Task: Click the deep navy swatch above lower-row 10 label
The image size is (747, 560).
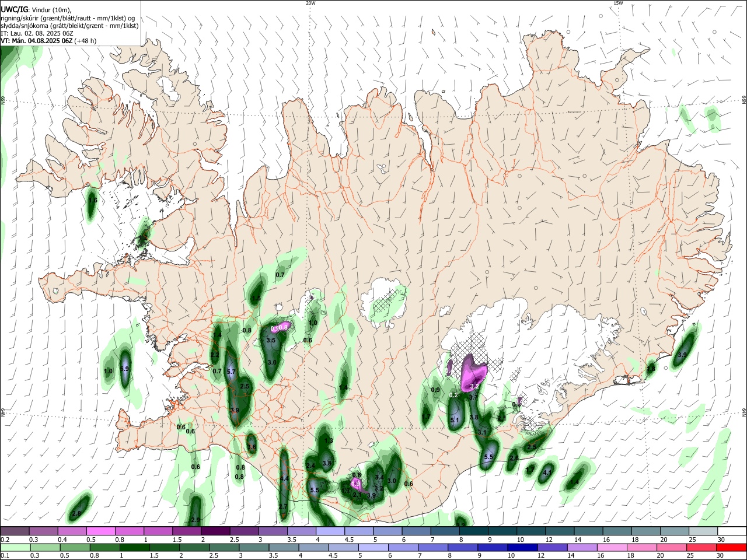Action: 521,548
